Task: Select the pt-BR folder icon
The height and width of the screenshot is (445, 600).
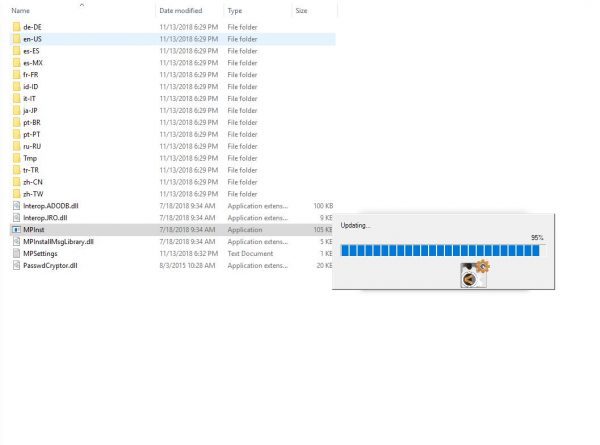Action: pos(16,122)
